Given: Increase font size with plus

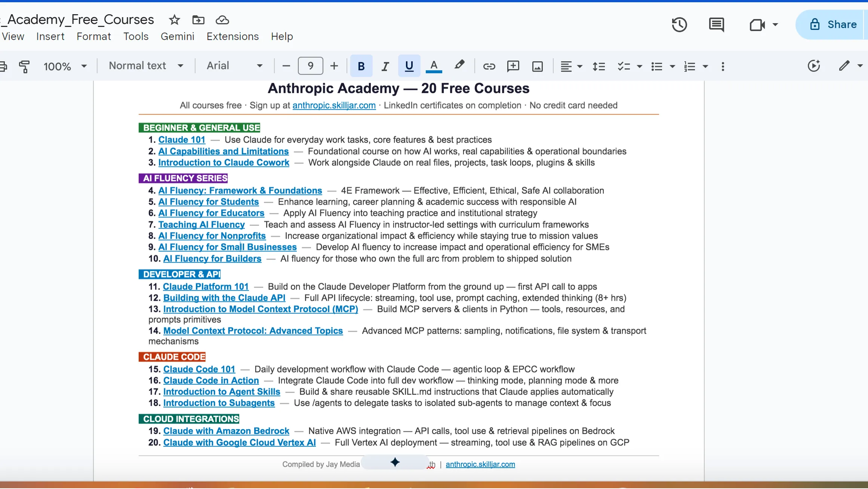Looking at the screenshot, I should pyautogui.click(x=334, y=66).
